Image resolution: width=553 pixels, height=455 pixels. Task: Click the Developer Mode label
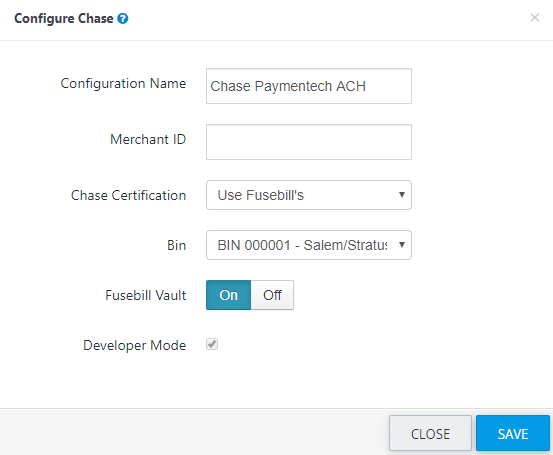click(135, 345)
